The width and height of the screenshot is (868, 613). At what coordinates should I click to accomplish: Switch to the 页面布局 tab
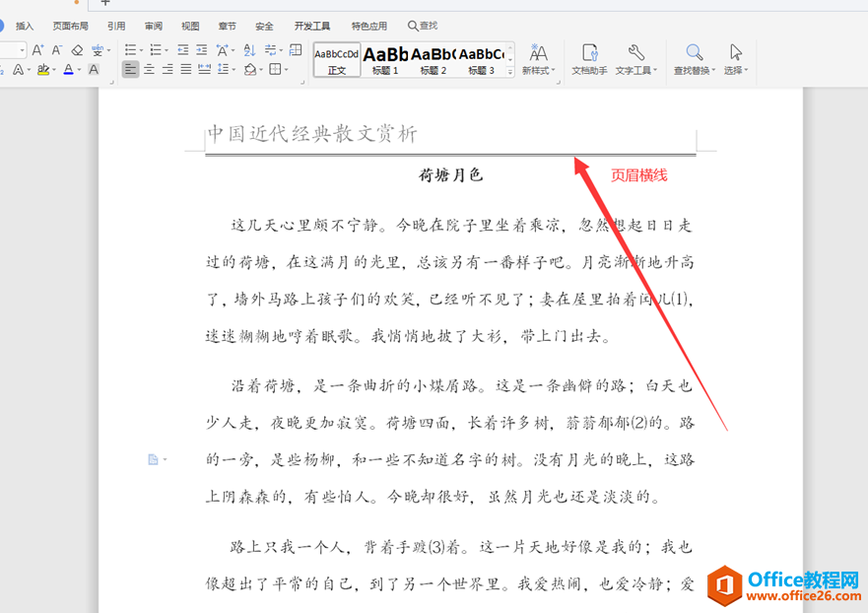70,26
